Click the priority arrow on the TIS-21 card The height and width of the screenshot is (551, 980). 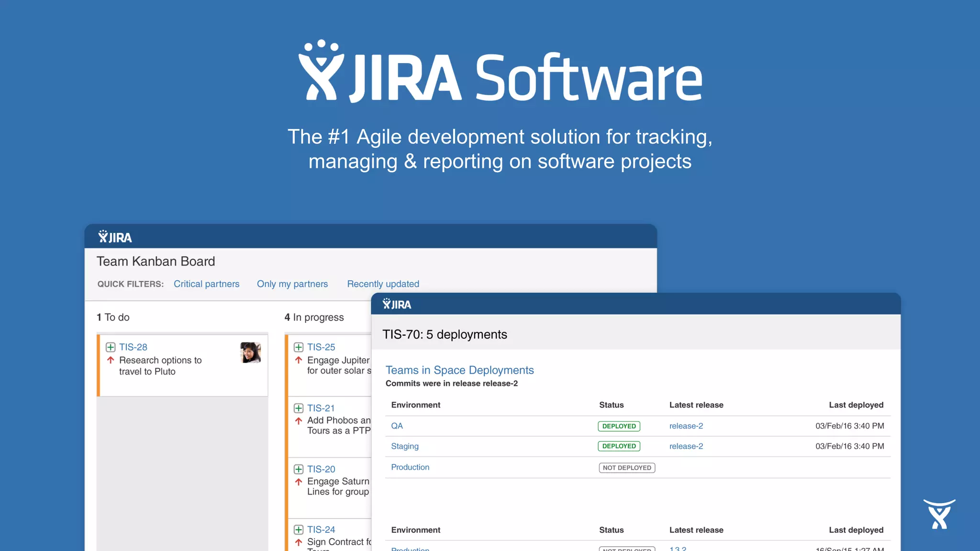pyautogui.click(x=299, y=421)
